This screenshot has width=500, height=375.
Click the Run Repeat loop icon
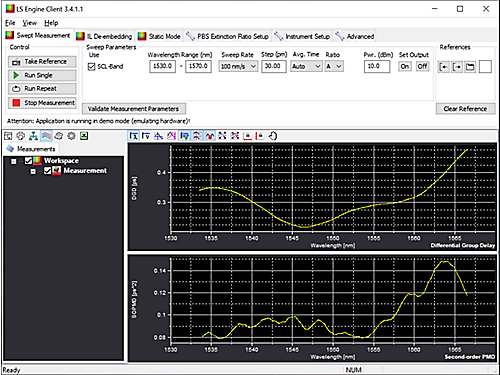coord(16,89)
